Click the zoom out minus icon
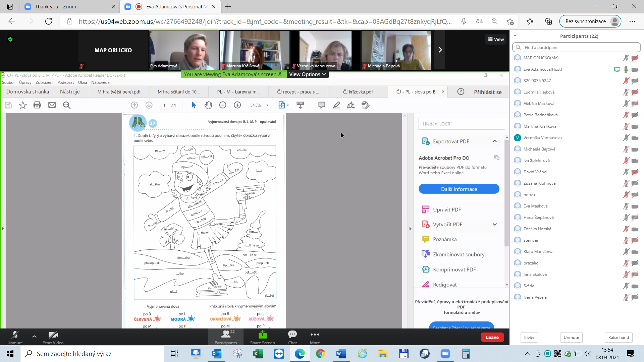 pyautogui.click(x=223, y=105)
